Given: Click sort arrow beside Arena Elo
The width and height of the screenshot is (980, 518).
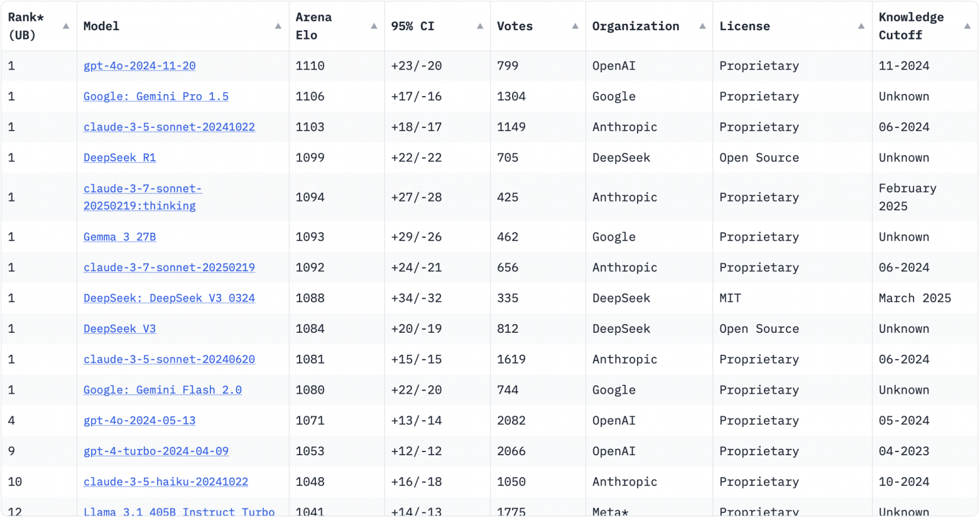Looking at the screenshot, I should [x=374, y=26].
